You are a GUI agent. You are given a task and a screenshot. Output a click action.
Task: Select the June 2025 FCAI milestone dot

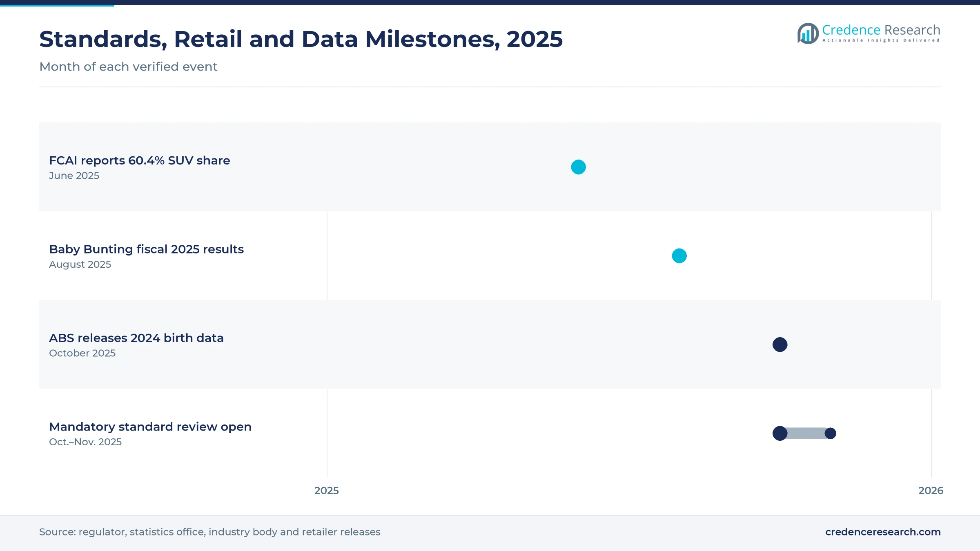(x=578, y=167)
